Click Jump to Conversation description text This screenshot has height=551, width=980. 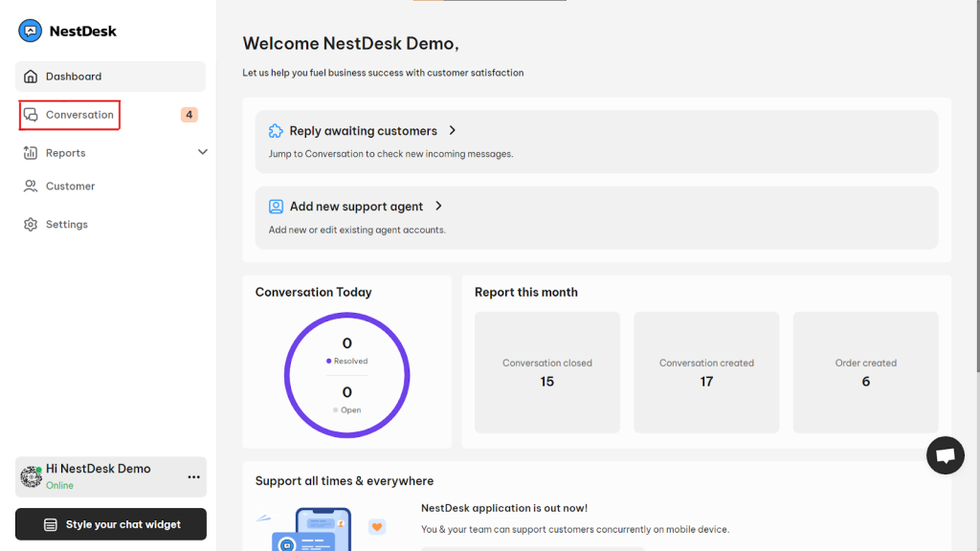[390, 154]
